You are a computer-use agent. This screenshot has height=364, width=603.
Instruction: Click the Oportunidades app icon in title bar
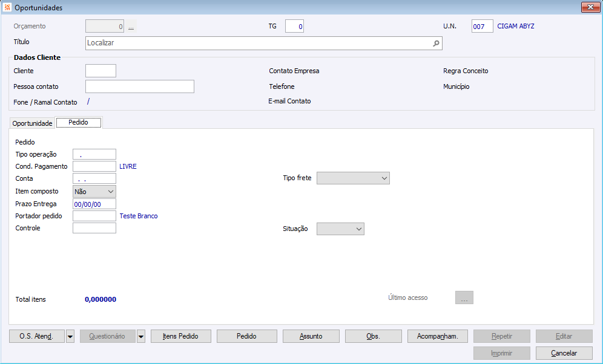[x=7, y=7]
